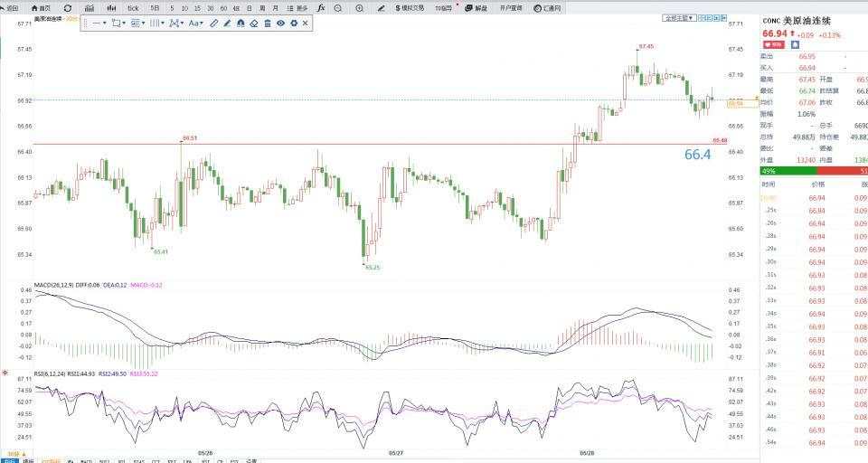This screenshot has height=463, width=868.
Task: Switch to the 5日 timeframe
Action: click(x=155, y=8)
